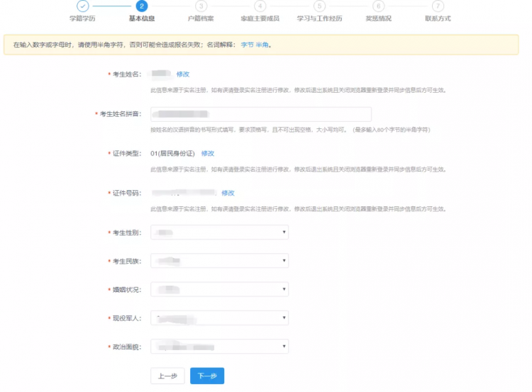
Task: Click step 7 联系方式 circle icon
Action: pos(438,6)
